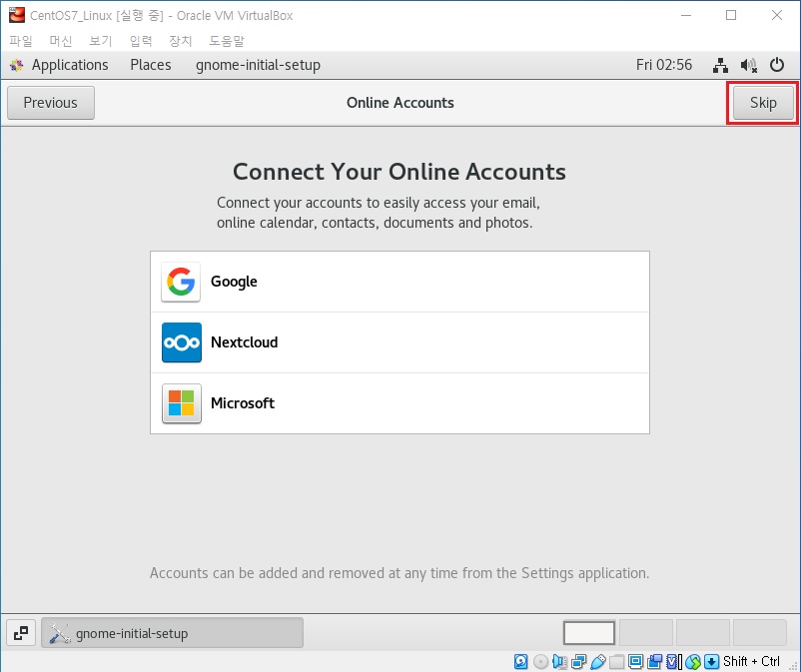Pick the Microsoft account option
This screenshot has width=801, height=672.
coord(400,403)
